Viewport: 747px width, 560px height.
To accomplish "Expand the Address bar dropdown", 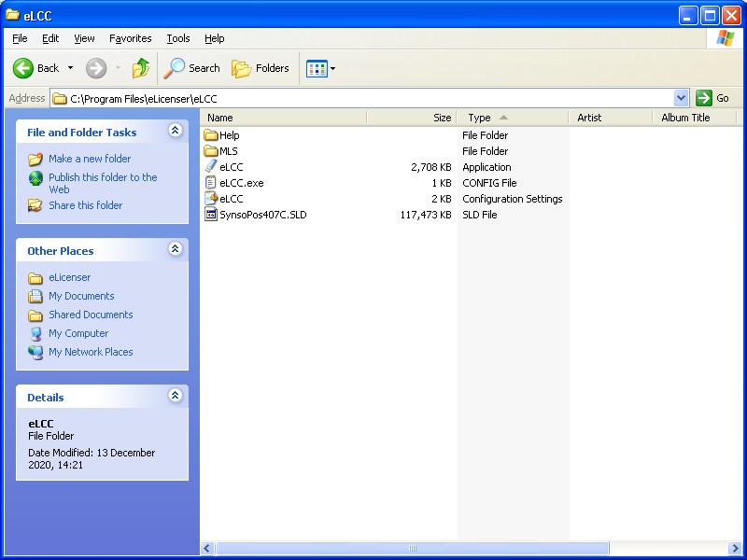I will [682, 99].
